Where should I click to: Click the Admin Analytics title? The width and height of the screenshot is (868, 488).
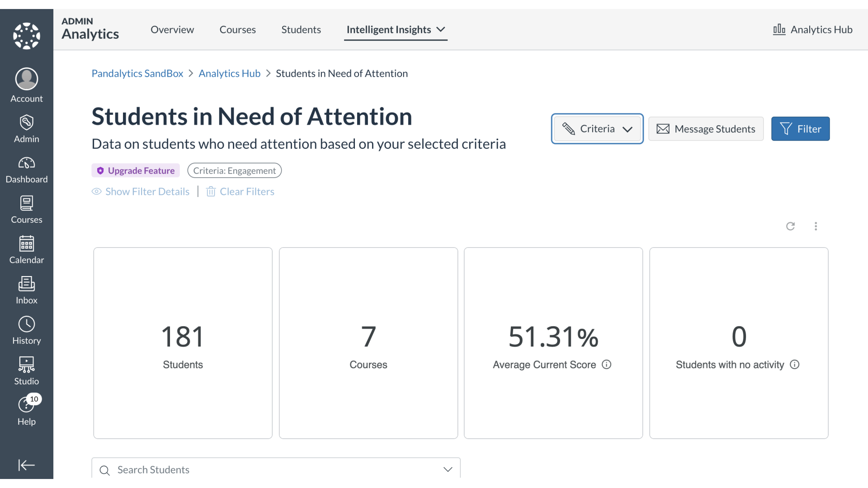(x=90, y=29)
